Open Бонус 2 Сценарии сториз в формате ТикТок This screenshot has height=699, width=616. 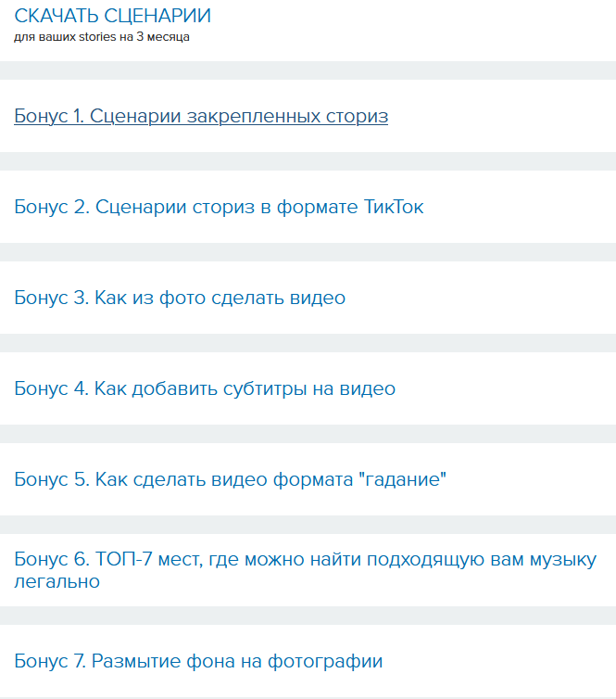click(x=219, y=207)
